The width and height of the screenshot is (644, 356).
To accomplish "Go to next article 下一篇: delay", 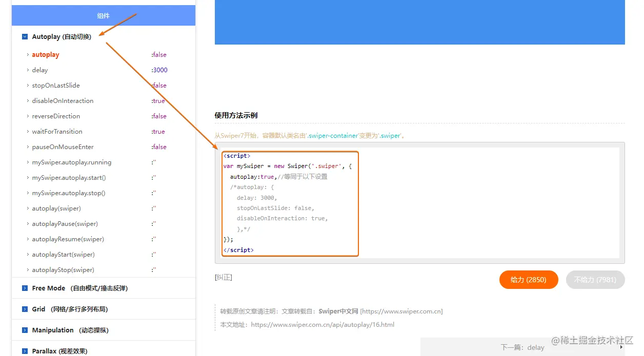I will point(522,347).
